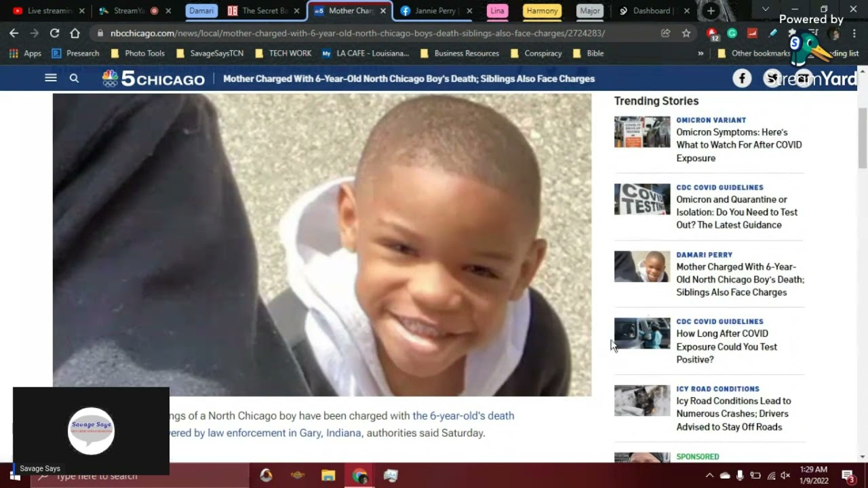The width and height of the screenshot is (868, 488).
Task: Open the OneDrive cloud tray icon
Action: pyautogui.click(x=725, y=476)
